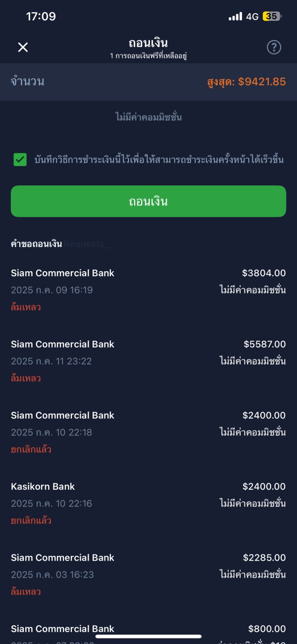Select the $2400.00 Siam Commercial Bank request
The image size is (297, 644).
coord(148,432)
